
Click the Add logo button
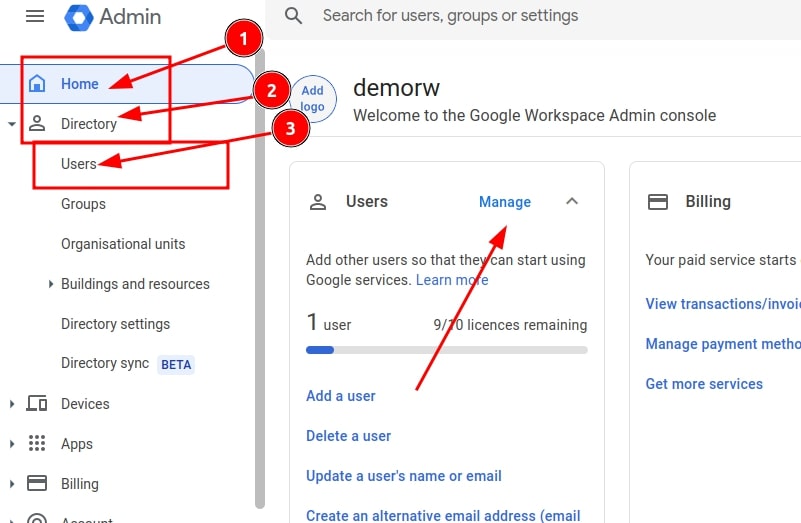click(x=313, y=99)
